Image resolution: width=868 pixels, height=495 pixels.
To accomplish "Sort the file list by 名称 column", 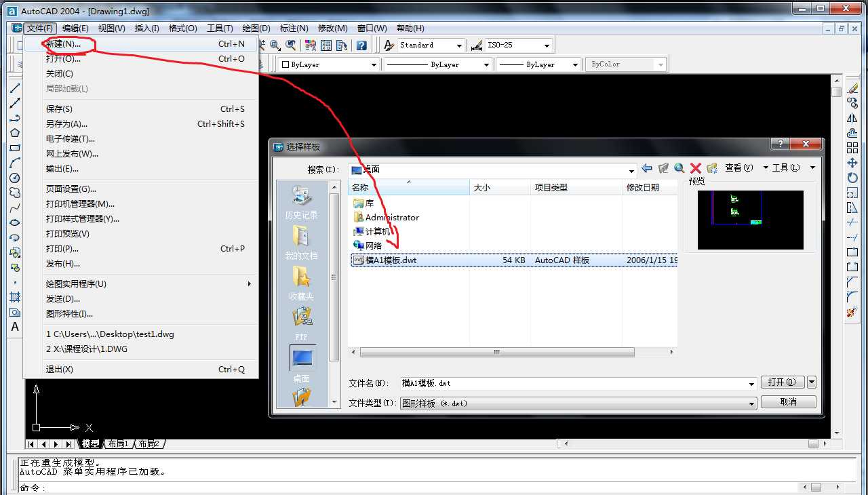I will pyautogui.click(x=409, y=187).
